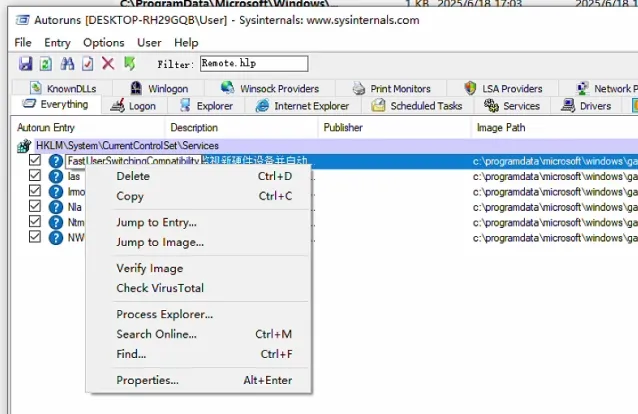Image resolution: width=638 pixels, height=414 pixels.
Task: Switch to the Explorer tab
Action: click(x=206, y=106)
